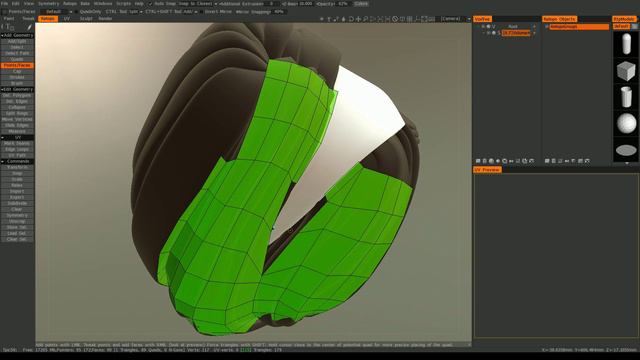The image size is (640, 360).
Task: Open the Symmetry menu
Action: 49,4
